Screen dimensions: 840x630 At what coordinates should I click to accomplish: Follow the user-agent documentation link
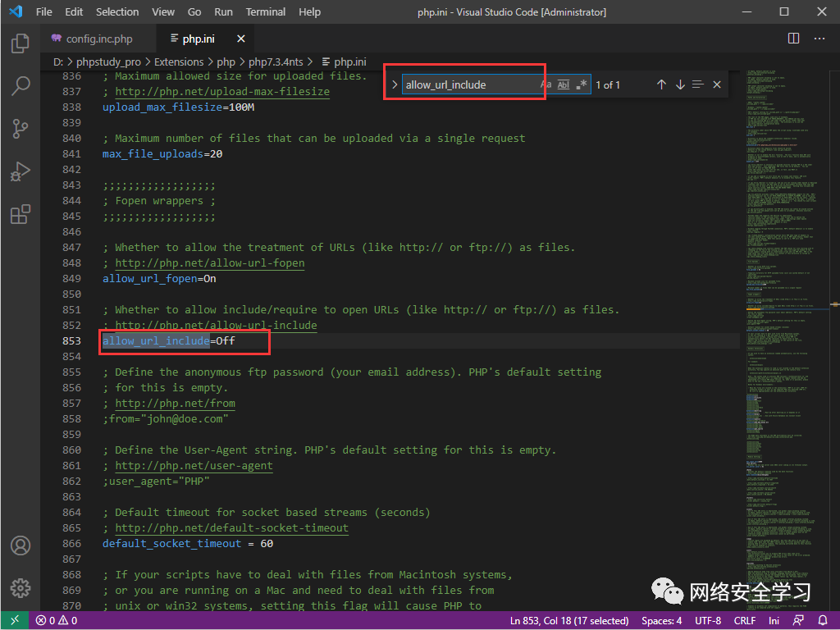point(194,466)
